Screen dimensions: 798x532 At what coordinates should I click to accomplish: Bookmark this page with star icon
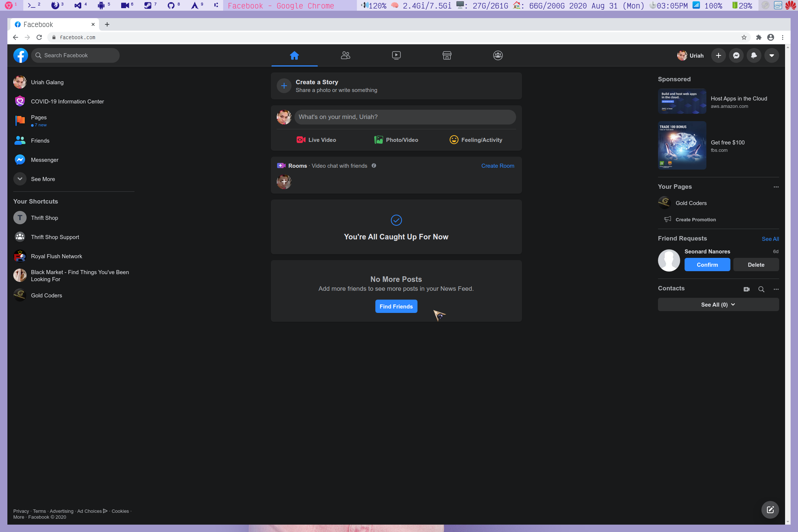tap(744, 37)
